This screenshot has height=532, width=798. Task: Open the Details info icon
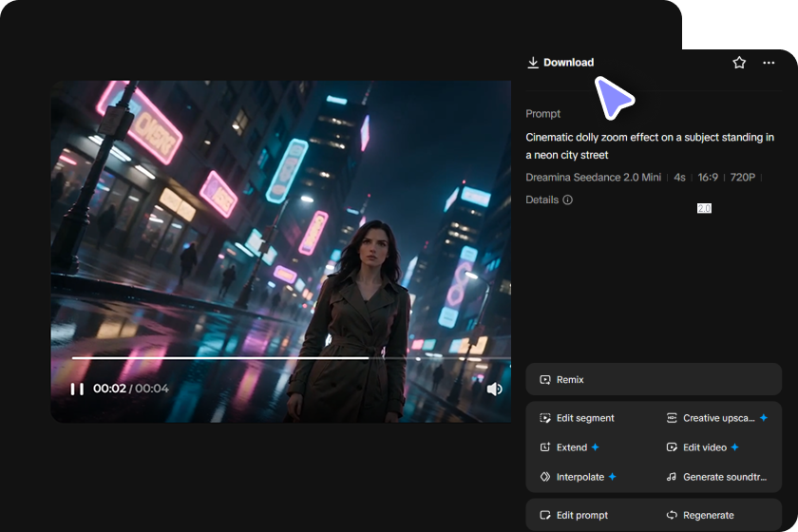[567, 199]
